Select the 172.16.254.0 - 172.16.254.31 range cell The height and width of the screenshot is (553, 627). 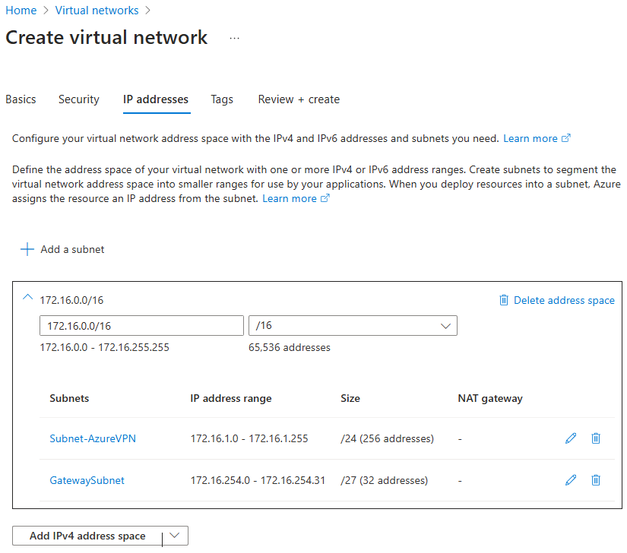pos(258,480)
